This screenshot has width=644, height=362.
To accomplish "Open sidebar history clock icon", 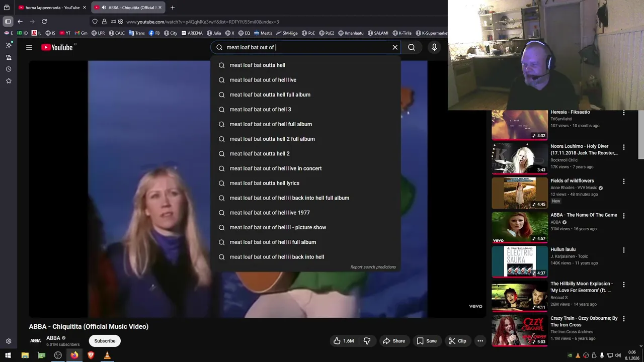I will (9, 69).
